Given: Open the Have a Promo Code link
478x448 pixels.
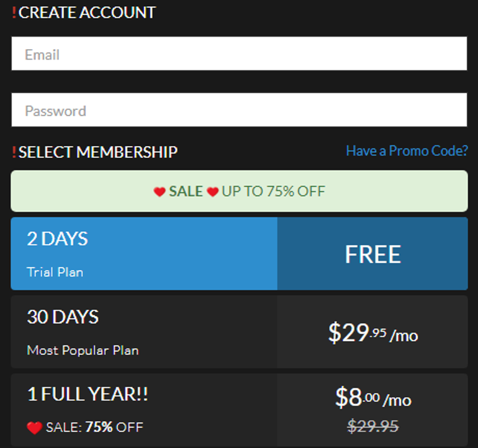Looking at the screenshot, I should pyautogui.click(x=407, y=151).
